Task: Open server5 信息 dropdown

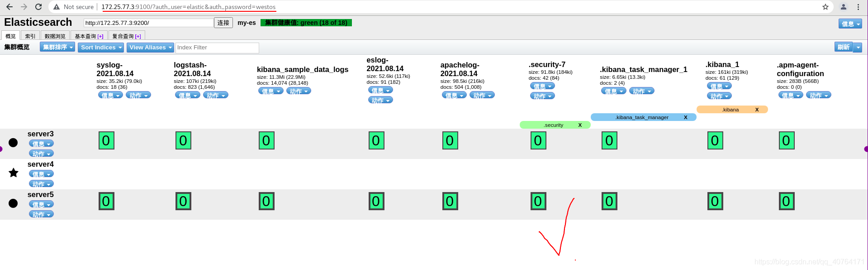Action: [41, 204]
